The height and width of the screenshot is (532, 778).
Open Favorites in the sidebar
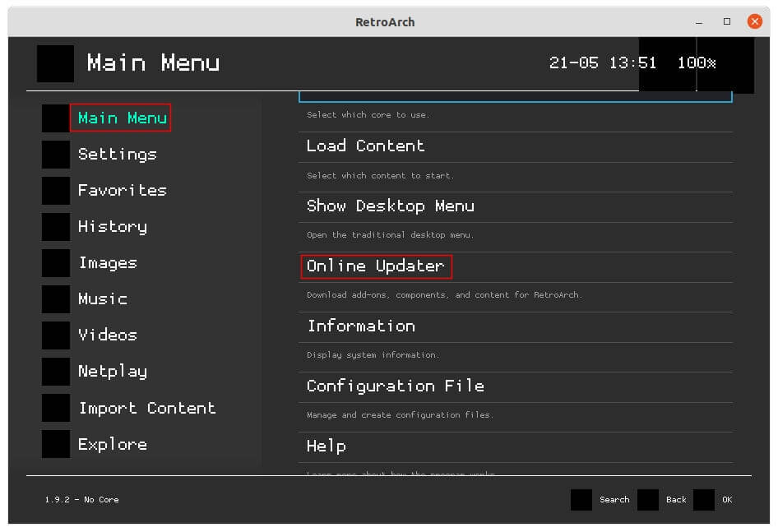pyautogui.click(x=122, y=191)
